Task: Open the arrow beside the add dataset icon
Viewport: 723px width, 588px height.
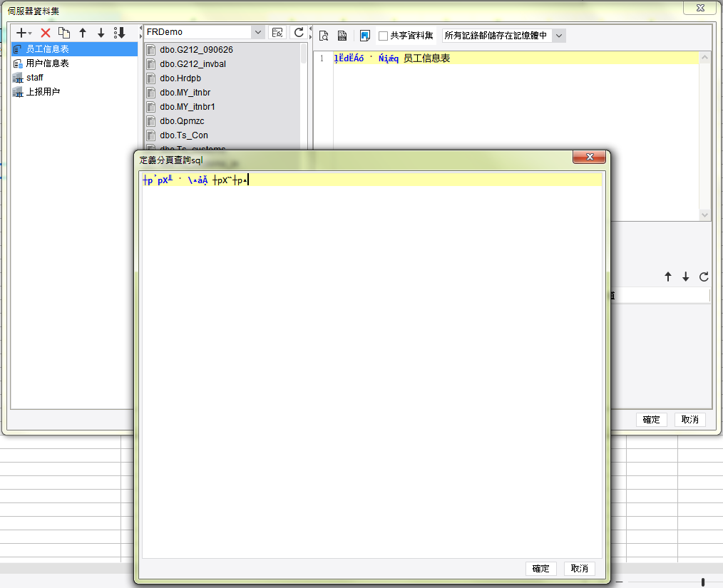Action: coord(31,33)
